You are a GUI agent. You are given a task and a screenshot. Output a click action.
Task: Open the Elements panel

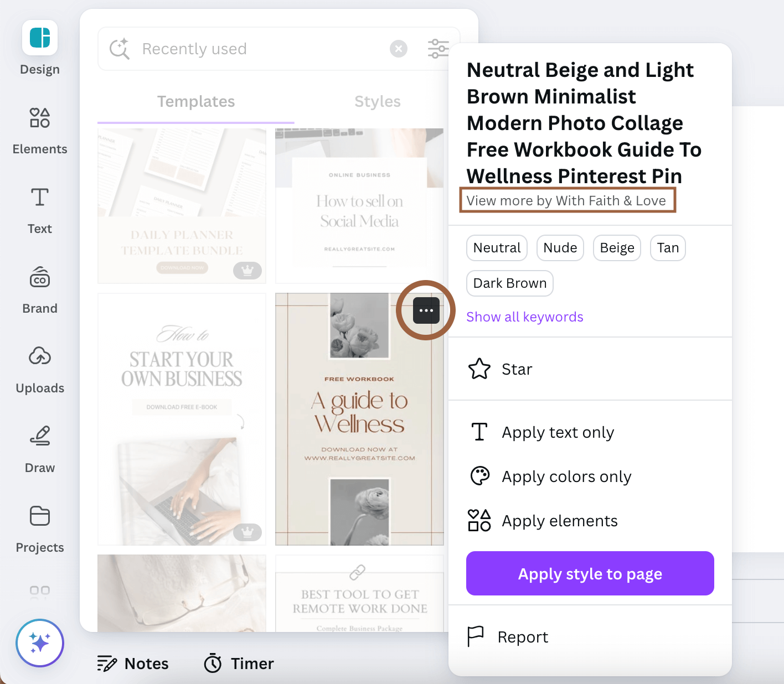click(x=39, y=128)
